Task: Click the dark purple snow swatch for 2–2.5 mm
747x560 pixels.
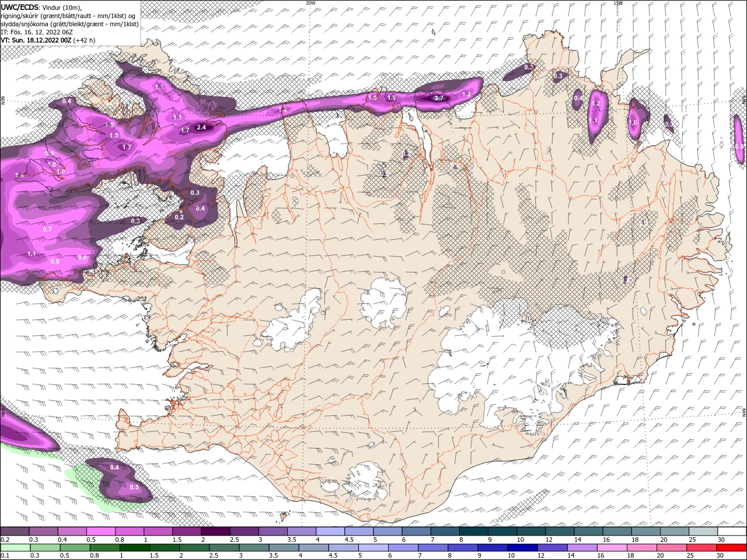Action: (x=215, y=531)
